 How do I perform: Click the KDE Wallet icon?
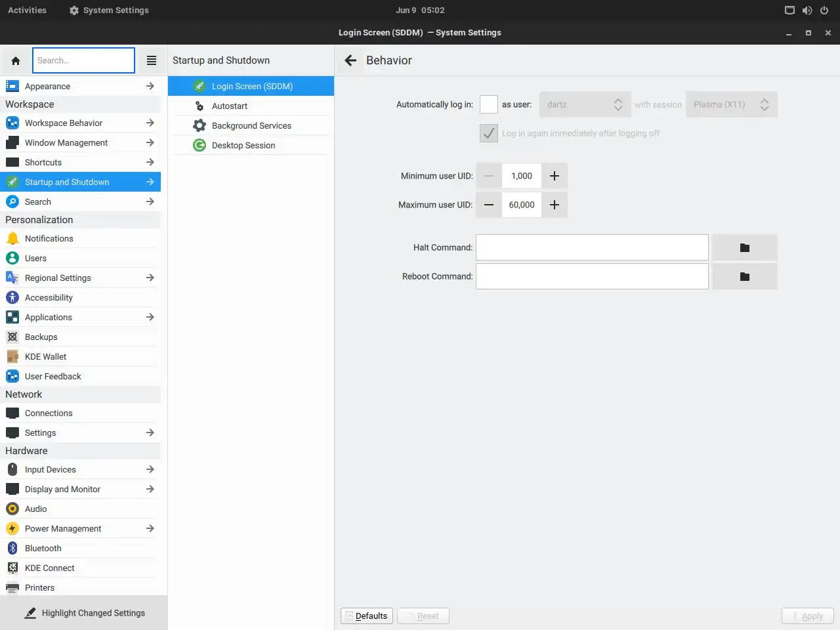tap(12, 356)
